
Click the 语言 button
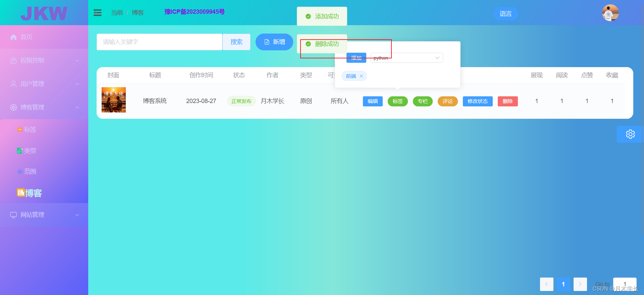click(505, 14)
